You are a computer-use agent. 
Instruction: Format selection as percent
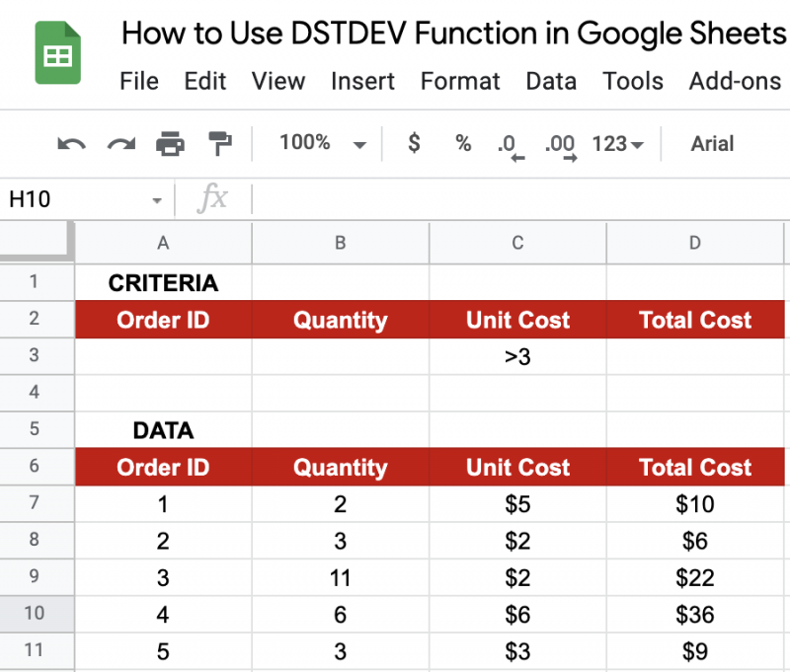tap(462, 143)
